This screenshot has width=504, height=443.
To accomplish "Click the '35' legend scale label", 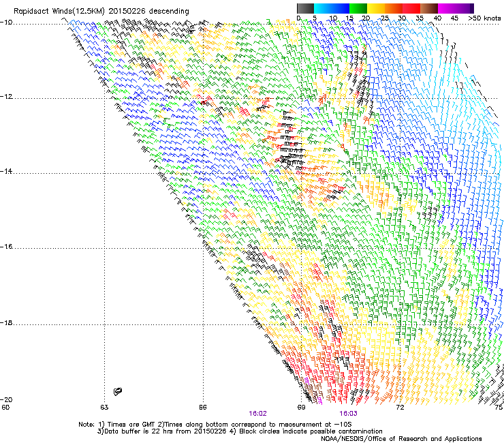I will pyautogui.click(x=420, y=18).
